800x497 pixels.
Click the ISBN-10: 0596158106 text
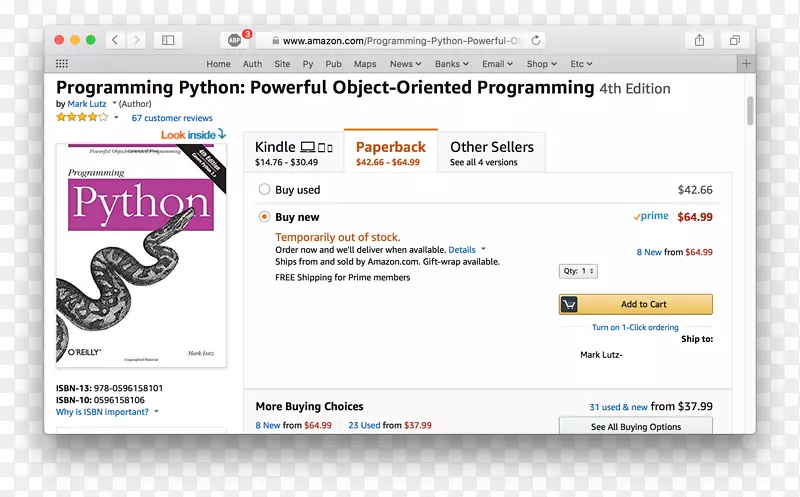[x=100, y=400]
